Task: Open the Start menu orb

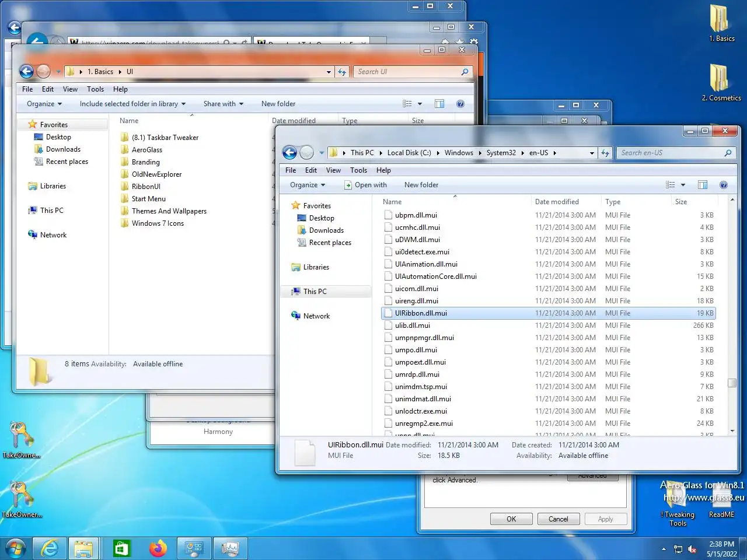Action: 16,548
